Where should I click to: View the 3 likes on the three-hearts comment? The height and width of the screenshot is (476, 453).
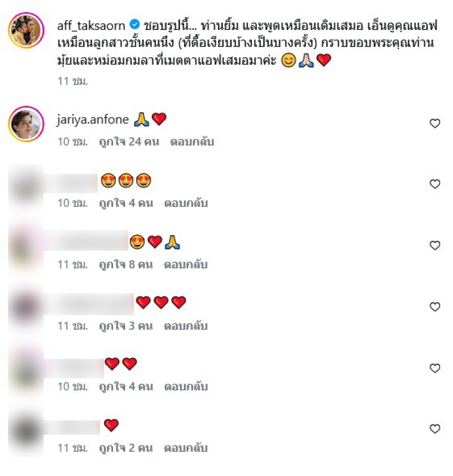126,326
